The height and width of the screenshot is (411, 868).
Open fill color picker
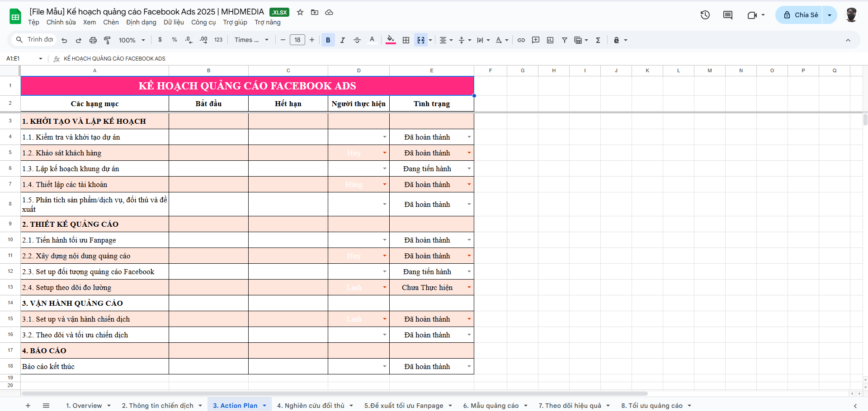pos(391,40)
